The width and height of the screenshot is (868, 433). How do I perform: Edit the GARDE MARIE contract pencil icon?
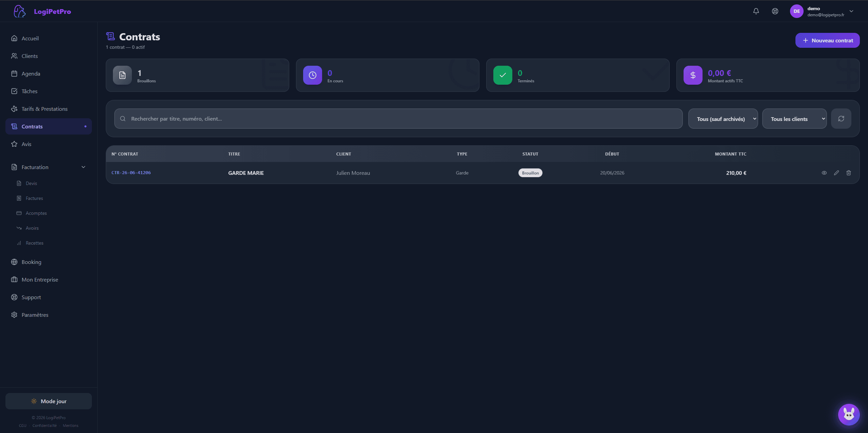[x=836, y=173]
